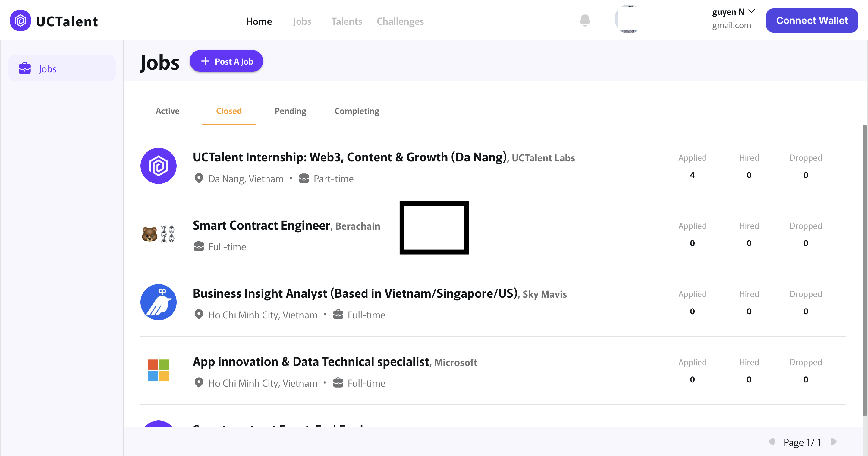Viewport: 868px width, 456px height.
Task: Click the UCTalent Labs company logo
Action: 158,166
